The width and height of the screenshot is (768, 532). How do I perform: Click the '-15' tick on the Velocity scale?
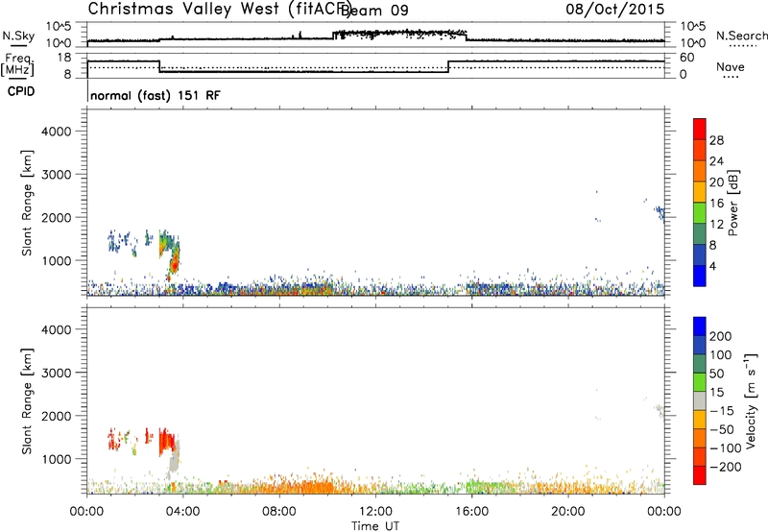pyautogui.click(x=722, y=411)
